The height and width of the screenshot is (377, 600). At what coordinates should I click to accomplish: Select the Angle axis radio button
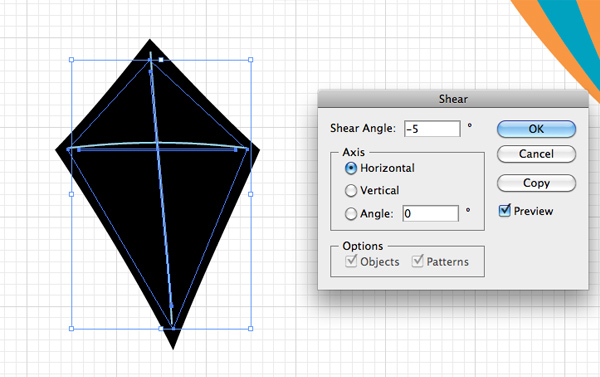351,214
